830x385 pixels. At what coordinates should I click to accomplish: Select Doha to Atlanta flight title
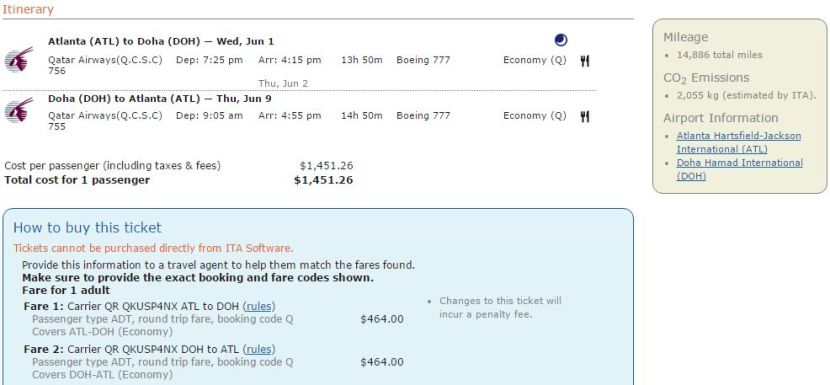tap(160, 99)
